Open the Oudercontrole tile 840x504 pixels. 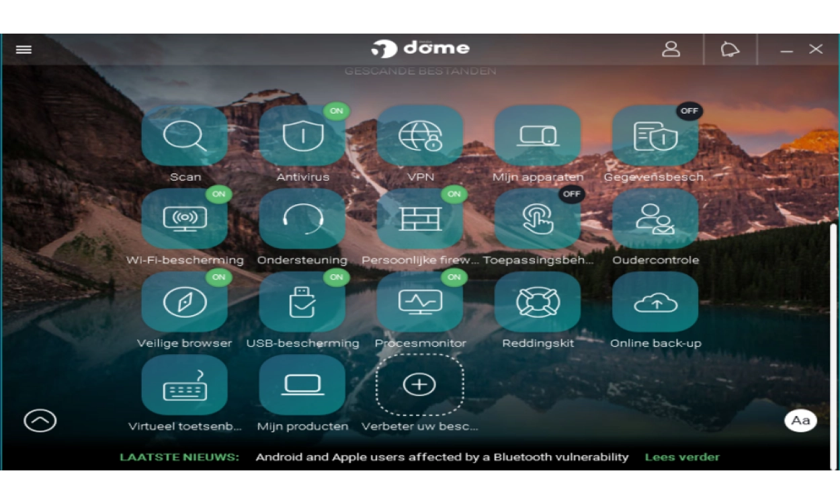(x=655, y=219)
